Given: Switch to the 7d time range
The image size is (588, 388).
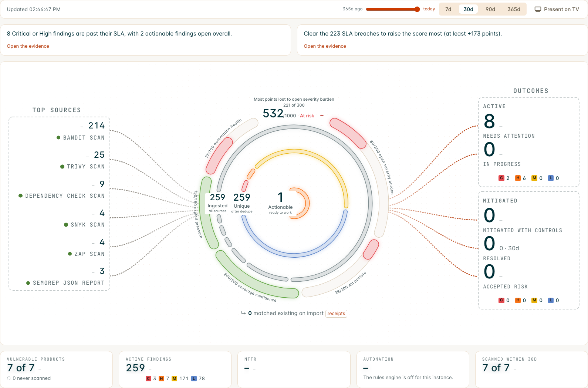Looking at the screenshot, I should [x=448, y=9].
